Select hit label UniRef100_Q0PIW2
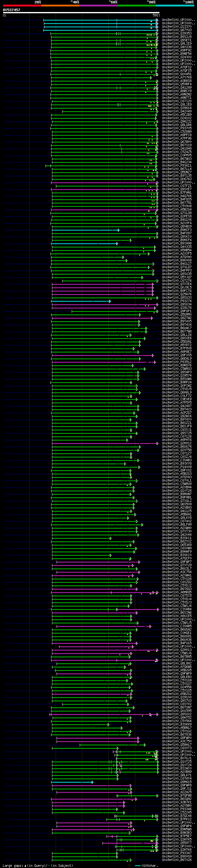Image resolution: width=197 pixels, height=868 pixels. point(177,386)
